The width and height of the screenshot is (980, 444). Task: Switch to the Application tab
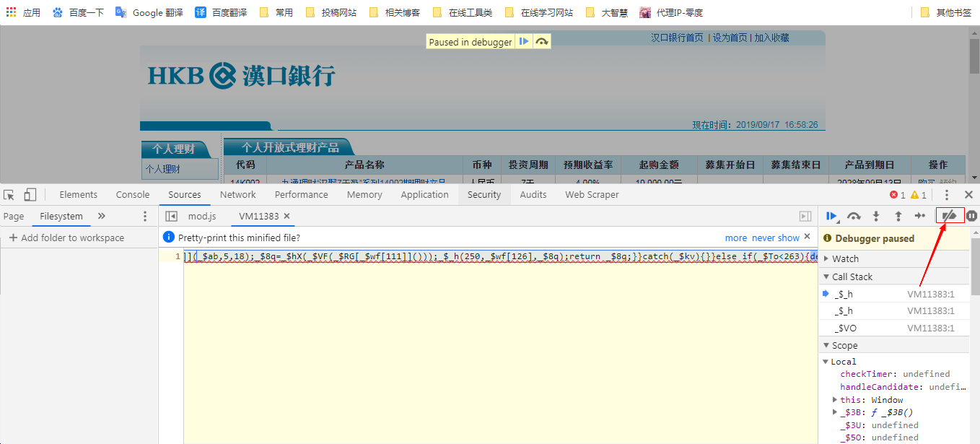(425, 195)
